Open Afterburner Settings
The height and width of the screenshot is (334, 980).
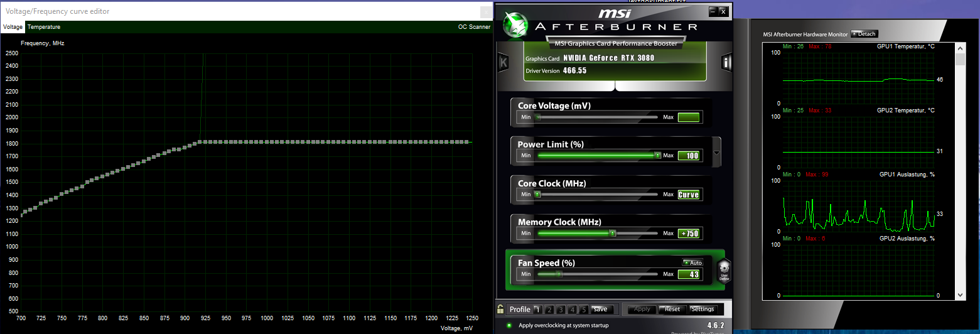tap(703, 309)
